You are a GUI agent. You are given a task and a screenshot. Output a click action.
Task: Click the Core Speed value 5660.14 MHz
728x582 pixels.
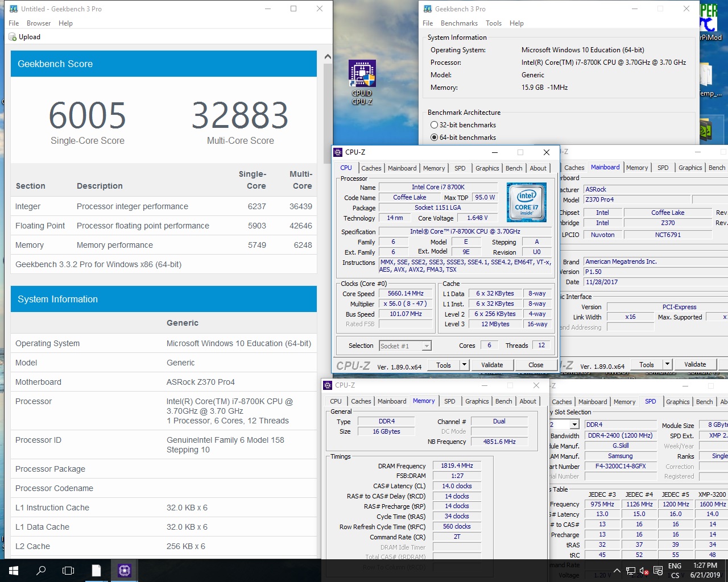pyautogui.click(x=406, y=294)
